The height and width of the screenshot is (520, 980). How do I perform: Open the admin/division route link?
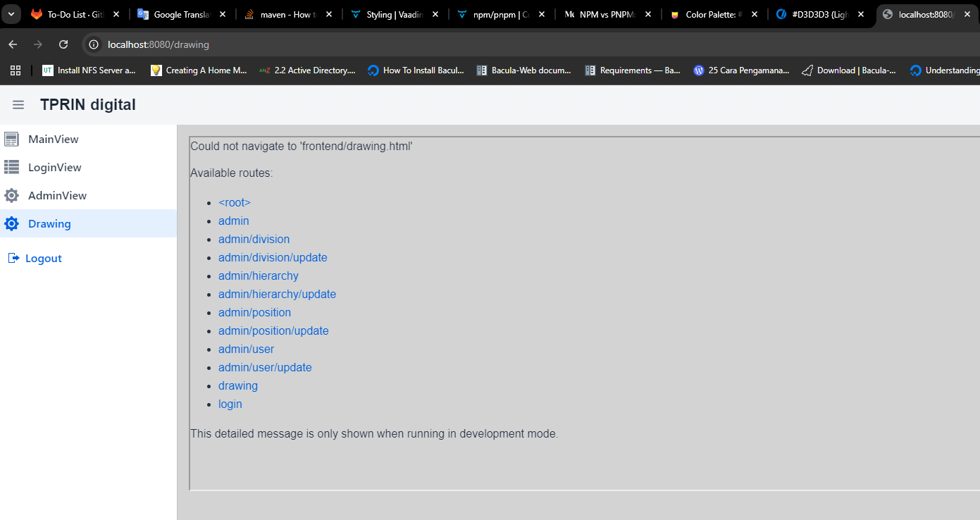pyautogui.click(x=254, y=240)
